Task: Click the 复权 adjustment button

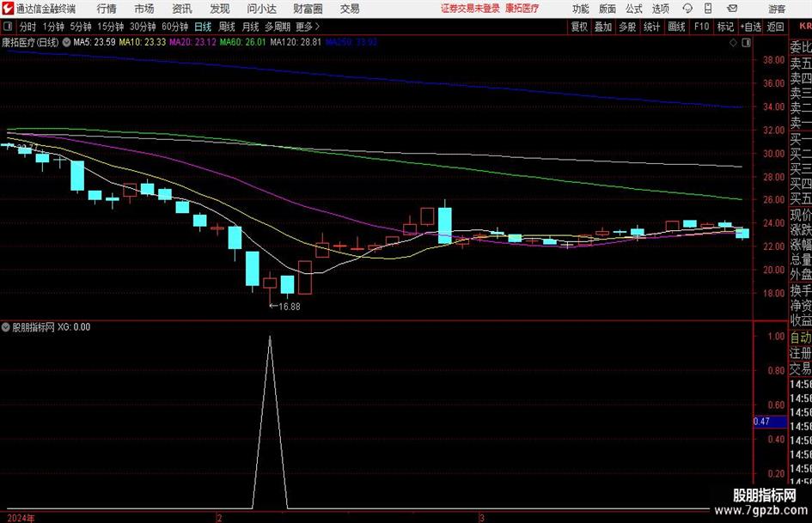Action: (x=579, y=27)
